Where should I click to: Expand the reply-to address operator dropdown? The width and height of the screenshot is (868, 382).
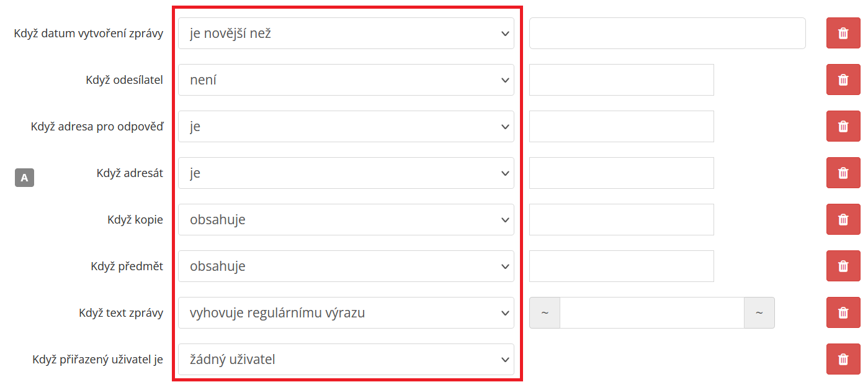(346, 126)
